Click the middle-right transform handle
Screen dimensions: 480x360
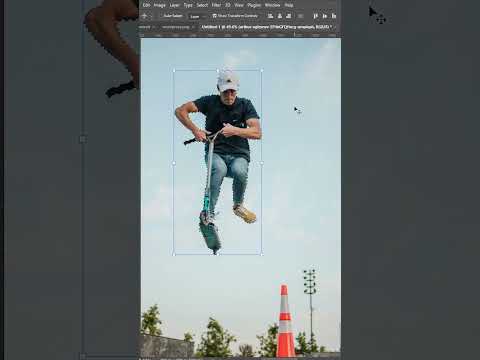click(x=262, y=163)
